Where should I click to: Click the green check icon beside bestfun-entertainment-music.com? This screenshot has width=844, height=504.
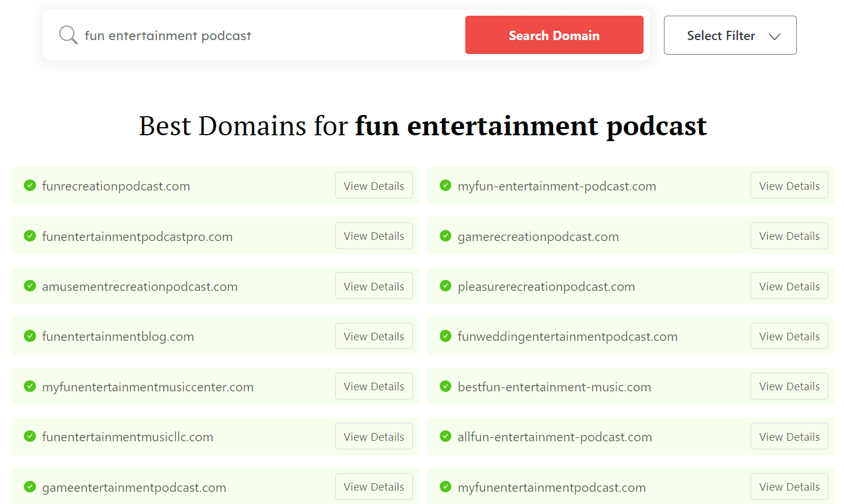click(446, 386)
